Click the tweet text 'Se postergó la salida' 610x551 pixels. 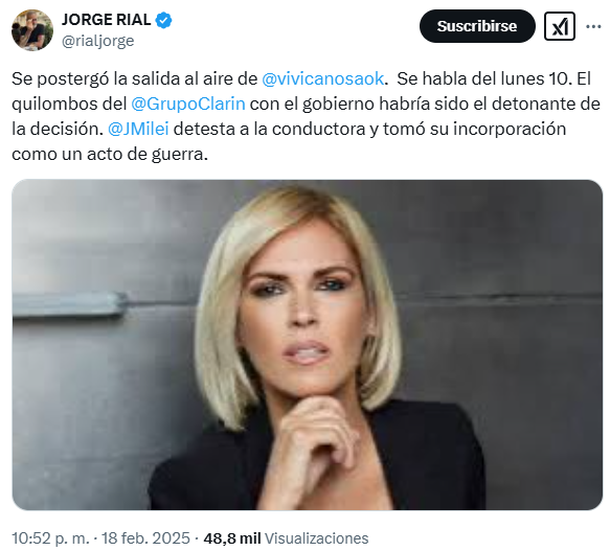click(97, 79)
